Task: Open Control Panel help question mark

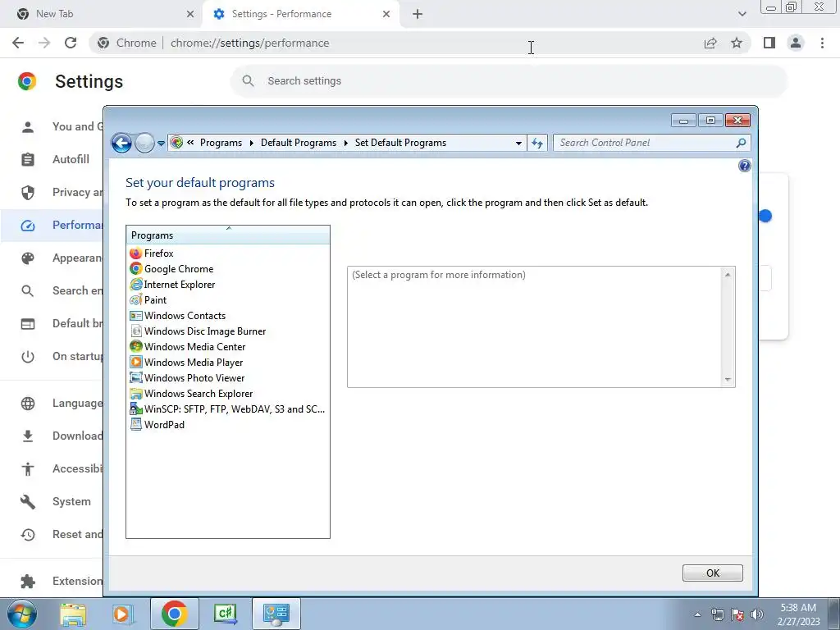Action: click(745, 166)
